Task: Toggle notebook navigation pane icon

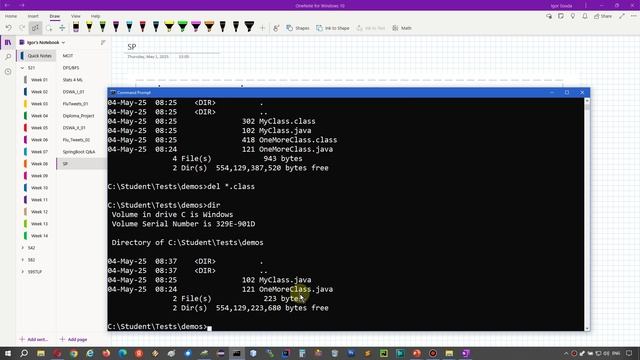Action: [x=8, y=42]
